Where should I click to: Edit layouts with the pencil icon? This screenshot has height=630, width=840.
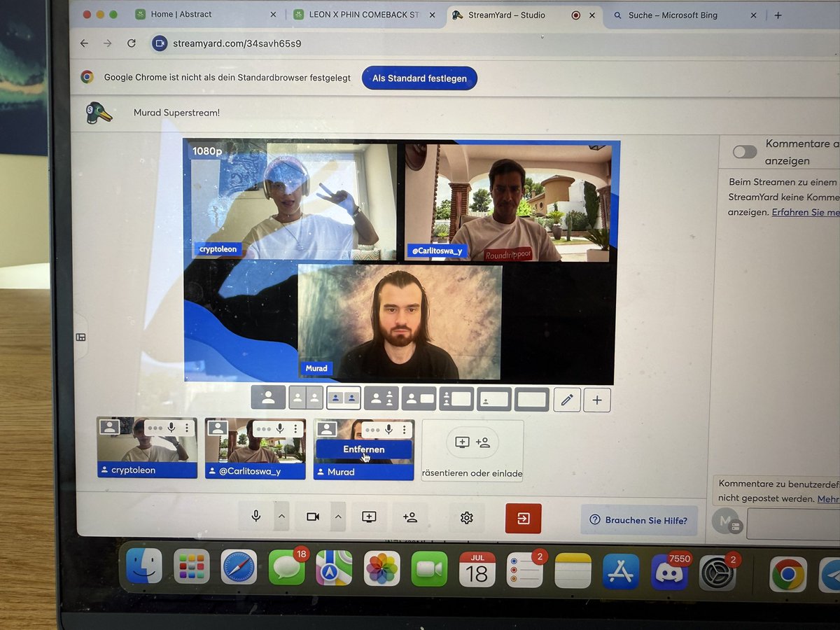567,400
